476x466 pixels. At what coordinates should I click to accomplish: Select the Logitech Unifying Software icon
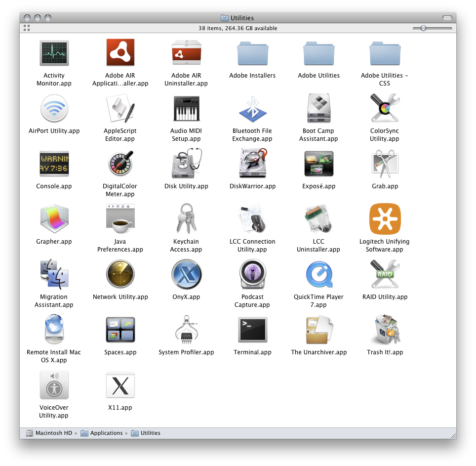pyautogui.click(x=385, y=219)
